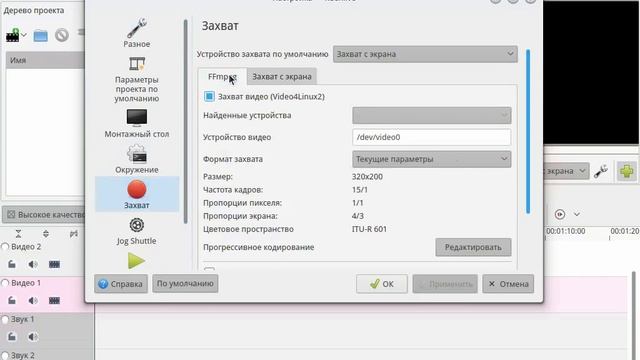Screen dimensions: 640x360
Task: Switch to the Захват с экрана tab
Action: (282, 76)
